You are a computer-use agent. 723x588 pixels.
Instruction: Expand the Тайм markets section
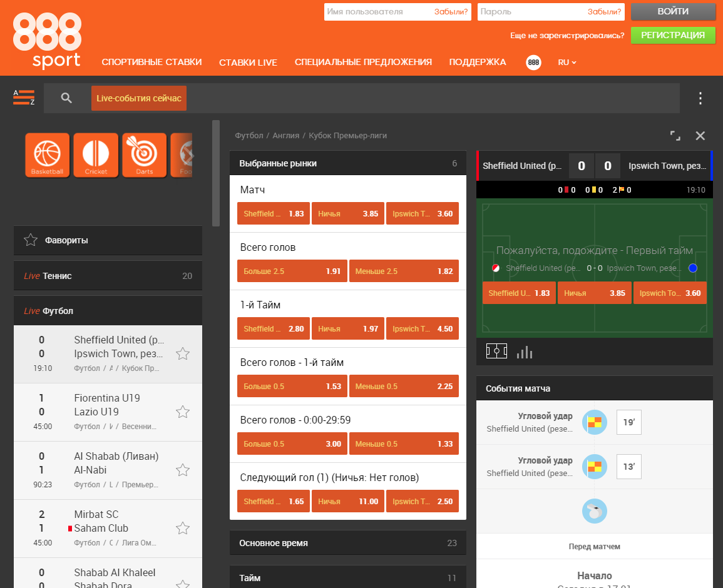point(347,577)
